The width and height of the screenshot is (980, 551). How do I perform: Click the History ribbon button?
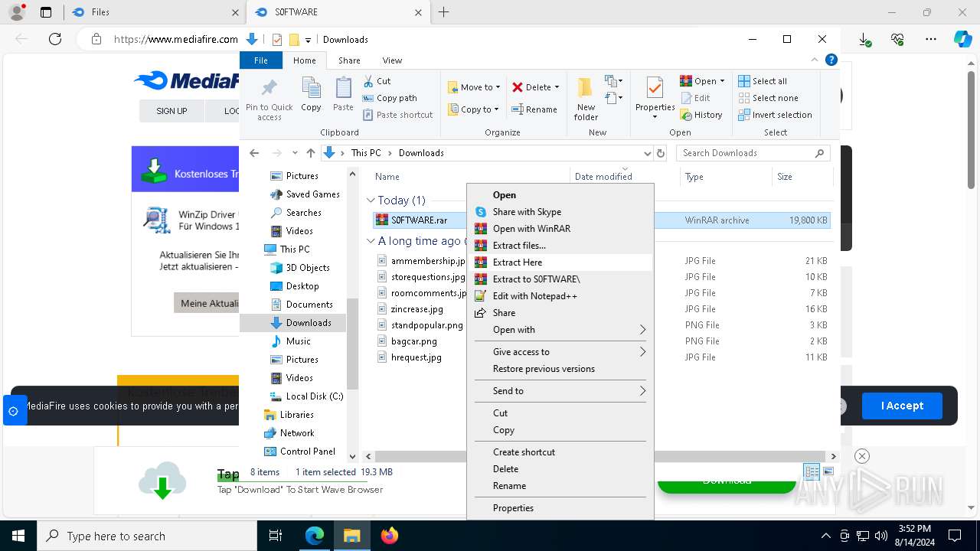point(701,115)
